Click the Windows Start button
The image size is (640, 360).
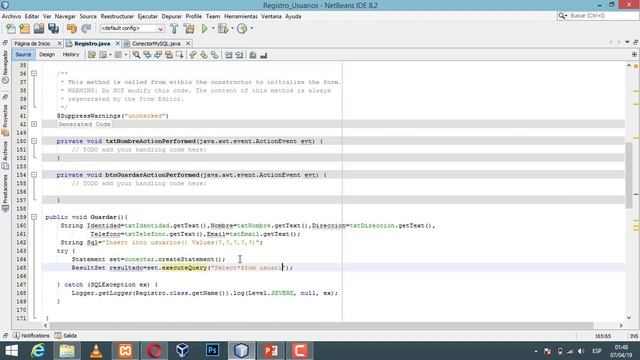[11, 351]
